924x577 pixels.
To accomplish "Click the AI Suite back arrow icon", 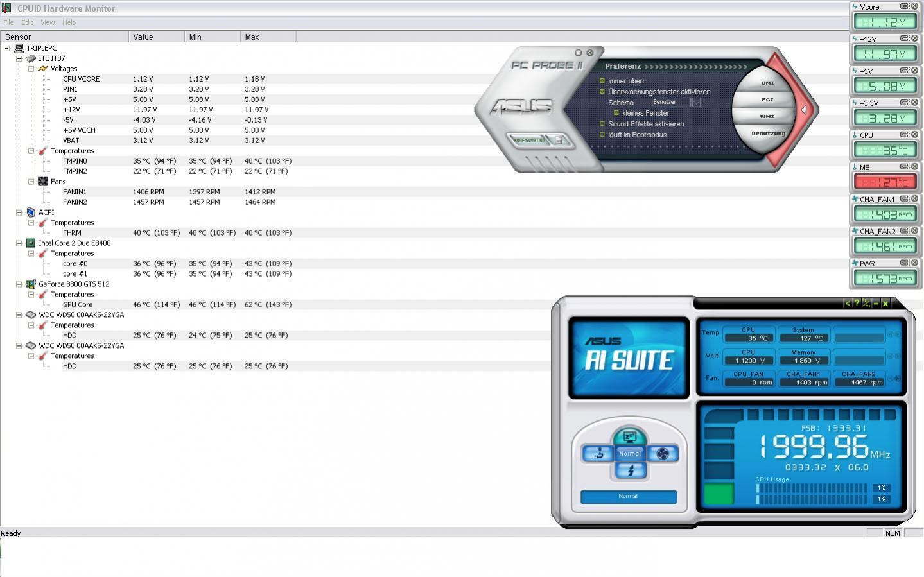I will pyautogui.click(x=848, y=303).
